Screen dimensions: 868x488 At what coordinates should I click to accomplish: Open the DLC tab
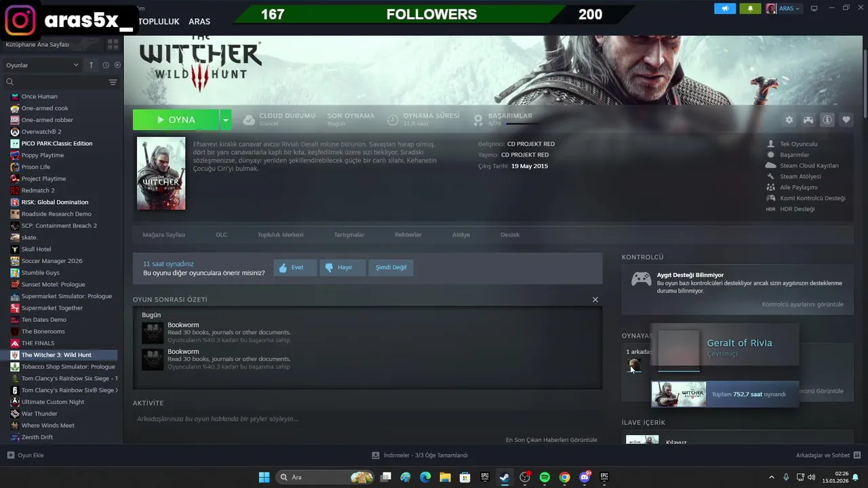(x=222, y=235)
